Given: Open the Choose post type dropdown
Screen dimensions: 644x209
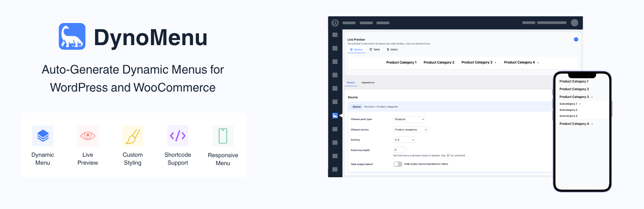Looking at the screenshot, I should coord(410,119).
